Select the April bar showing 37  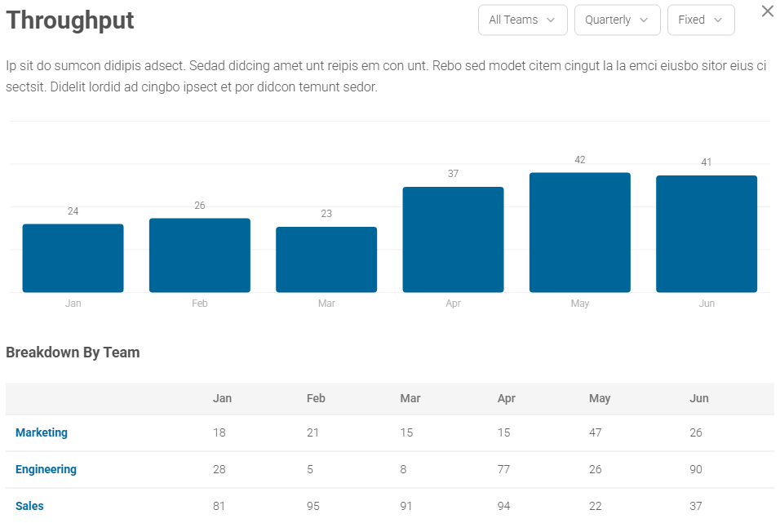tap(453, 240)
